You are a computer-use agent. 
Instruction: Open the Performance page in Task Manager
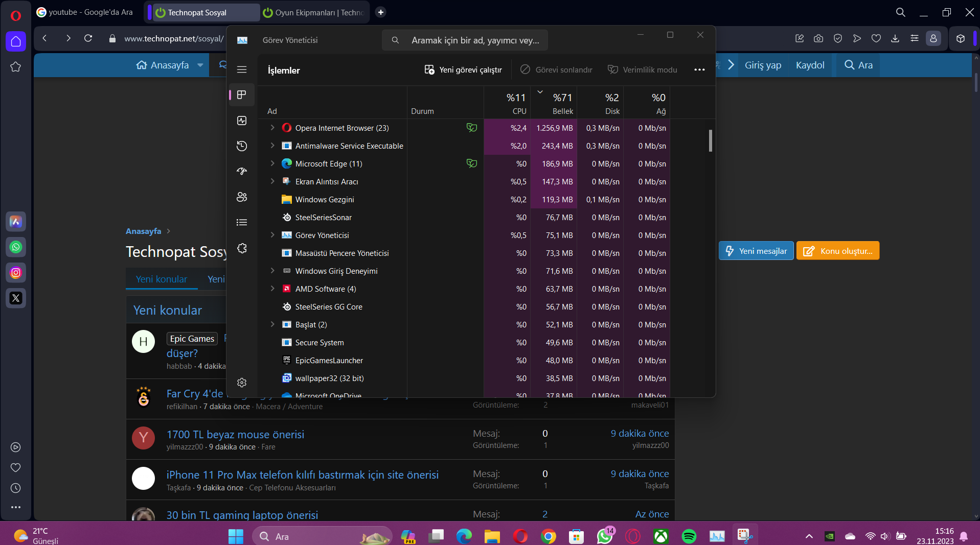pos(242,121)
